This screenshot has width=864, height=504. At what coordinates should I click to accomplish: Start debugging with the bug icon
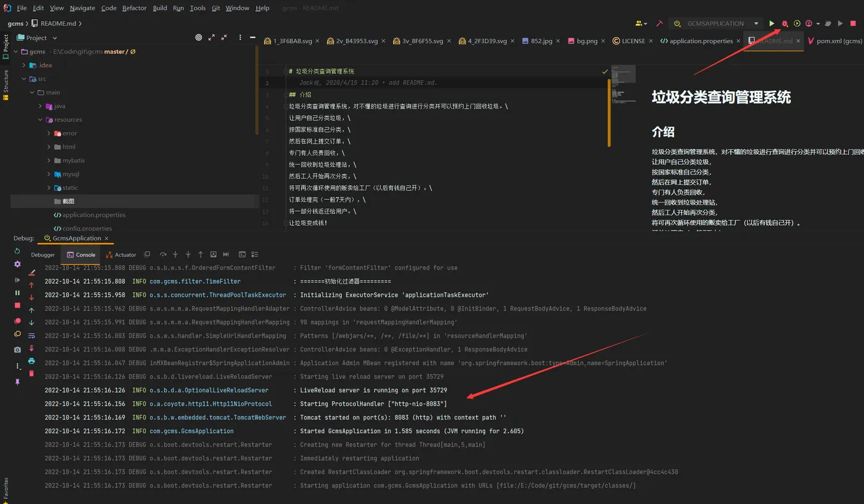click(x=785, y=23)
